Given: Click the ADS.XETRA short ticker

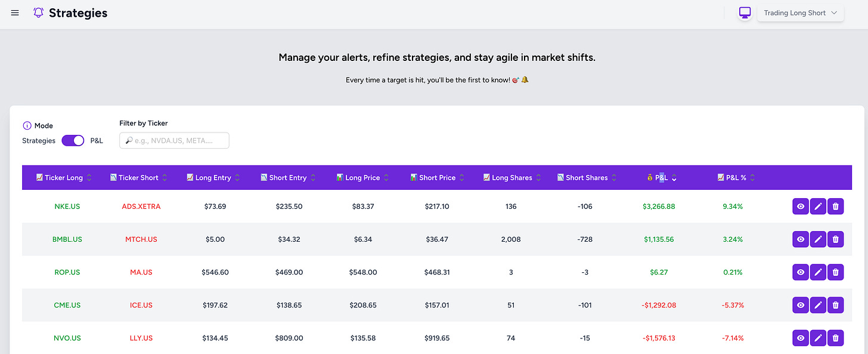Looking at the screenshot, I should pos(141,207).
